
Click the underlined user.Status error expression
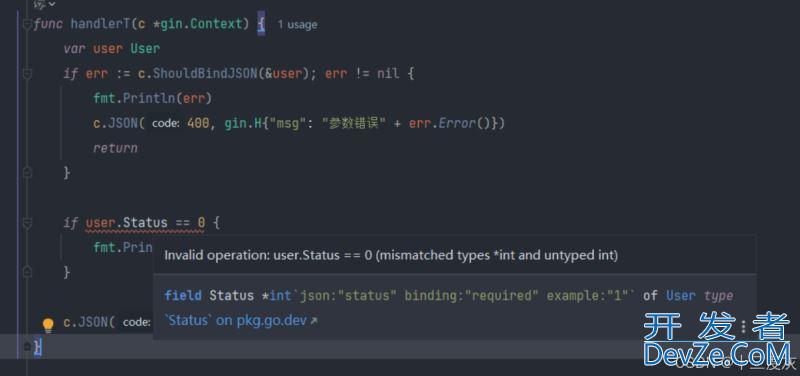pos(145,223)
